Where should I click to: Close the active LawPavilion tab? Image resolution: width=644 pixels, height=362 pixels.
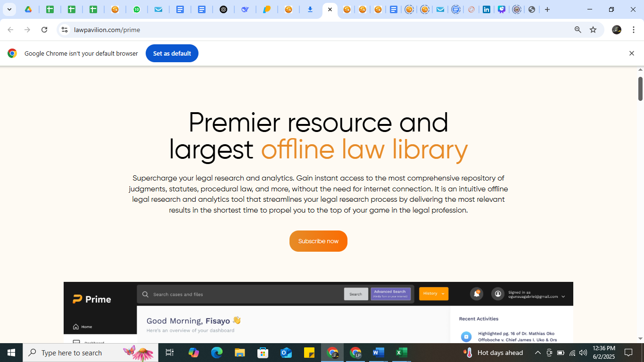point(330,9)
